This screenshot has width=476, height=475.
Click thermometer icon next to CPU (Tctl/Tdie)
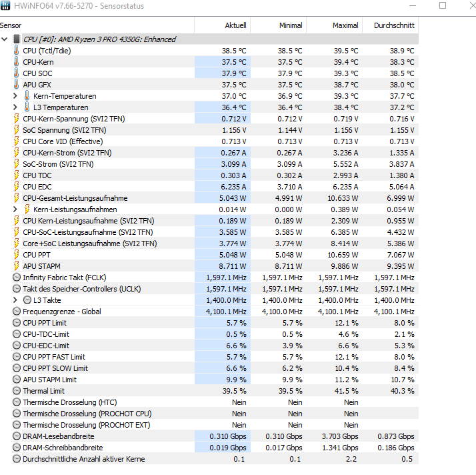click(x=17, y=51)
